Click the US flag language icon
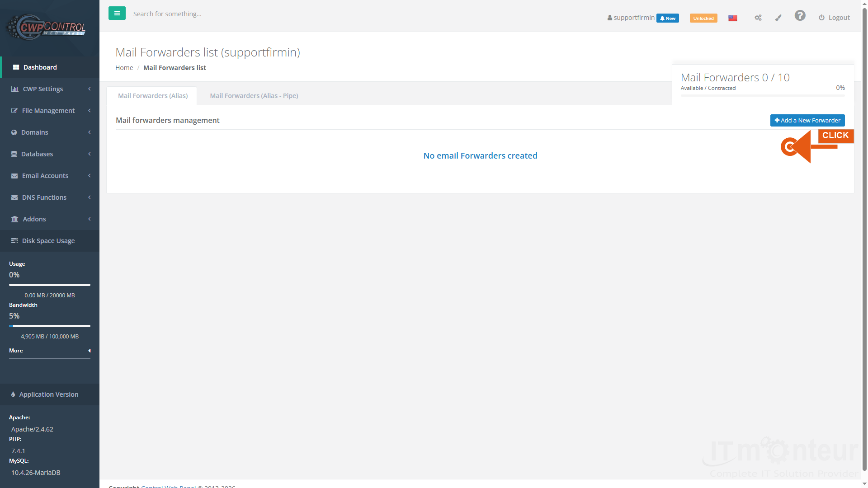This screenshot has height=488, width=868. coord(733,18)
